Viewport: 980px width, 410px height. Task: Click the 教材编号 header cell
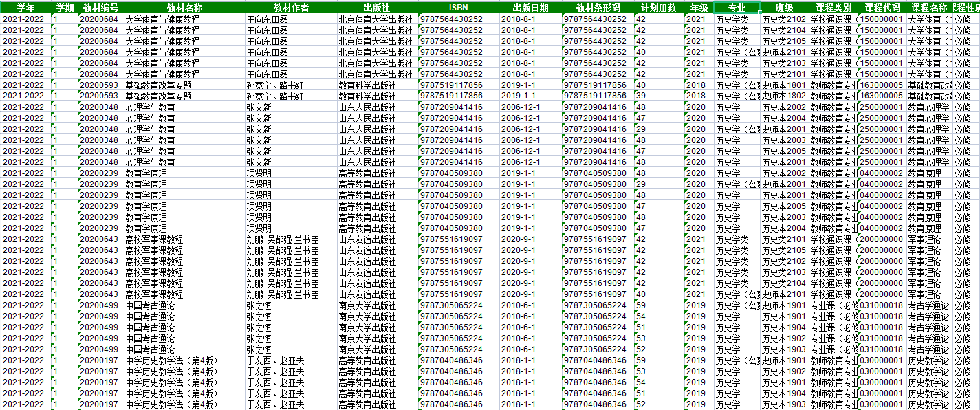coord(100,8)
